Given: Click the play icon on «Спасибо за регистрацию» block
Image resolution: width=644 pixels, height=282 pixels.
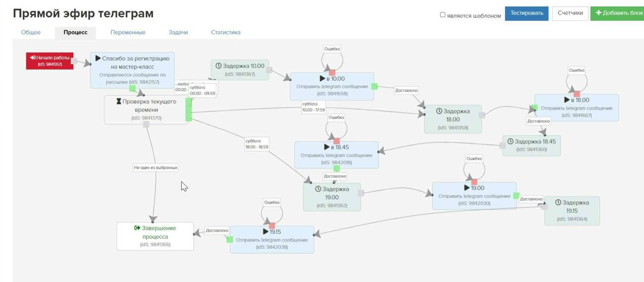Looking at the screenshot, I should 98,58.
